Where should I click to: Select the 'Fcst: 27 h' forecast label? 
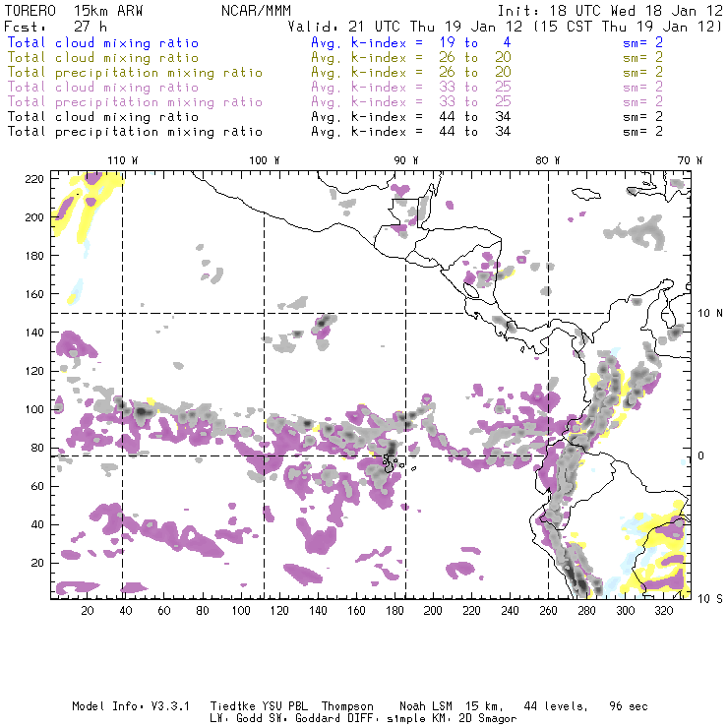click(x=55, y=26)
